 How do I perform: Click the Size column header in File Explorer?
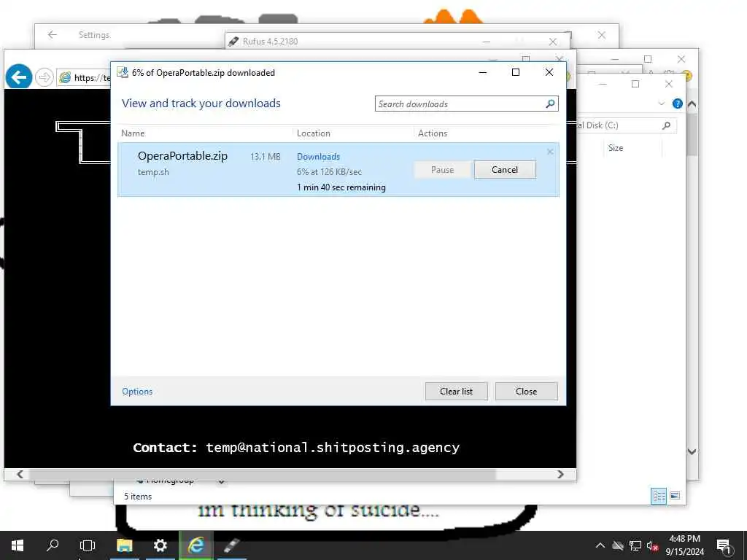(x=616, y=148)
